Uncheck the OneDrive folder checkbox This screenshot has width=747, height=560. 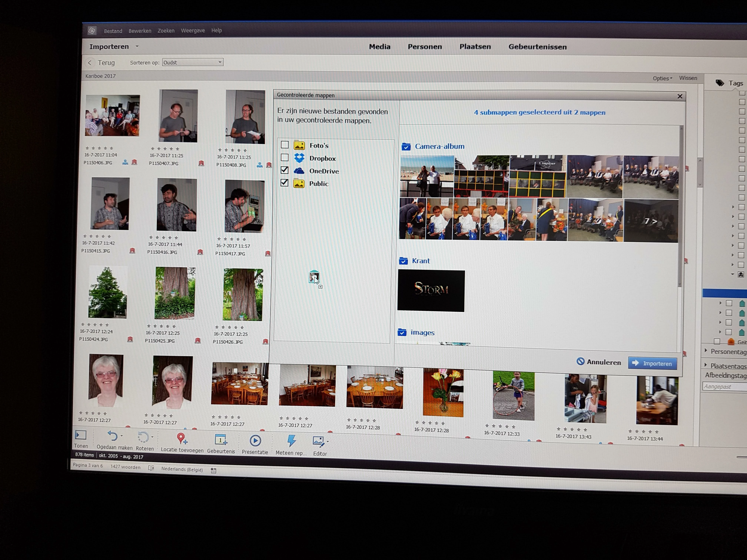pyautogui.click(x=285, y=170)
